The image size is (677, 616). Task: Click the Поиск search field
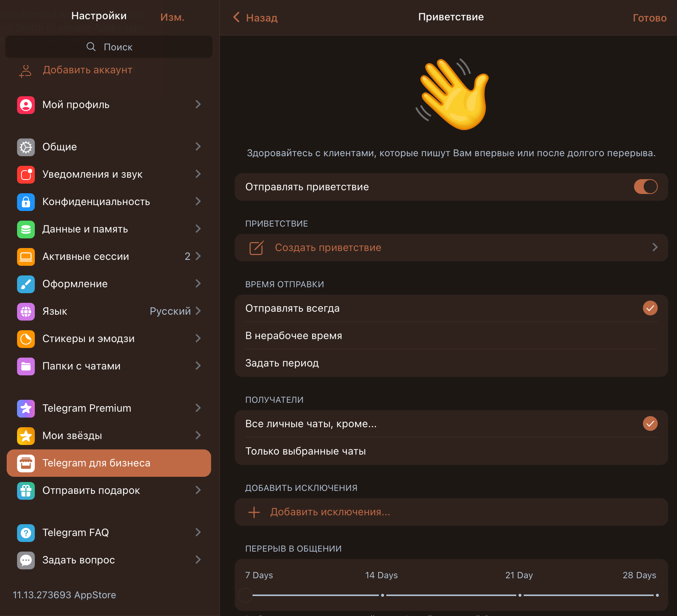coord(109,47)
